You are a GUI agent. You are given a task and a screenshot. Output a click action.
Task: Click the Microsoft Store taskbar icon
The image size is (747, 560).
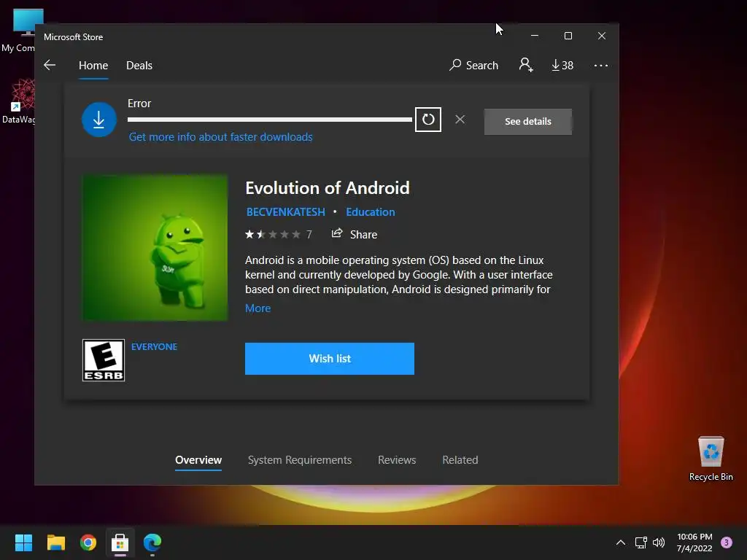tap(120, 542)
